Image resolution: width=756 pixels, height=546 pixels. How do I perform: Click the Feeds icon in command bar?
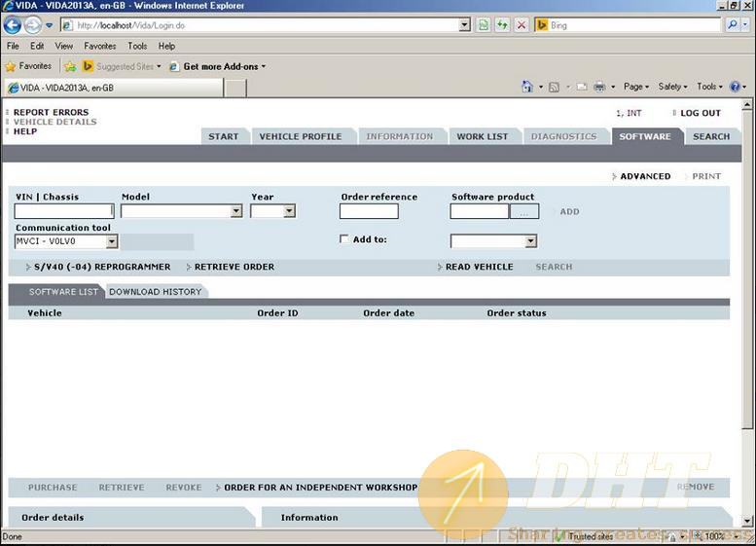click(x=554, y=88)
